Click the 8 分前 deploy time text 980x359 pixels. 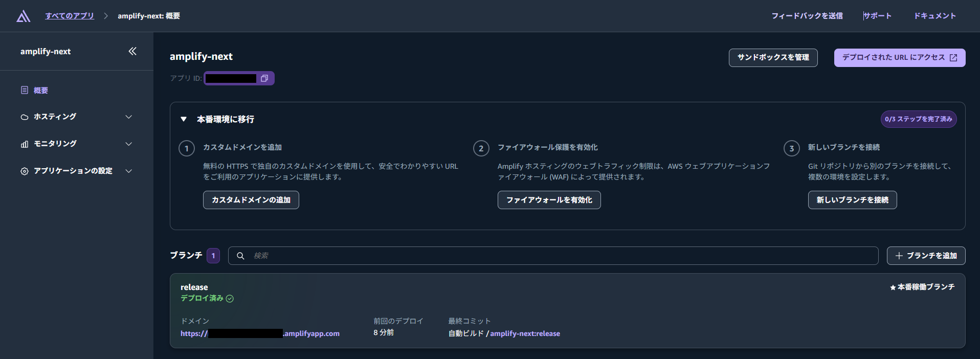384,332
